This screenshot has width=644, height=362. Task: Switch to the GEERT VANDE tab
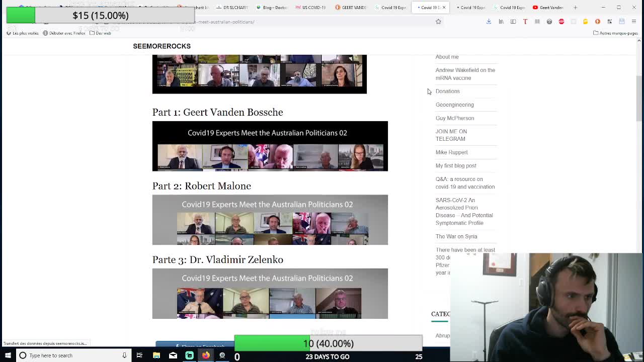[x=351, y=8]
